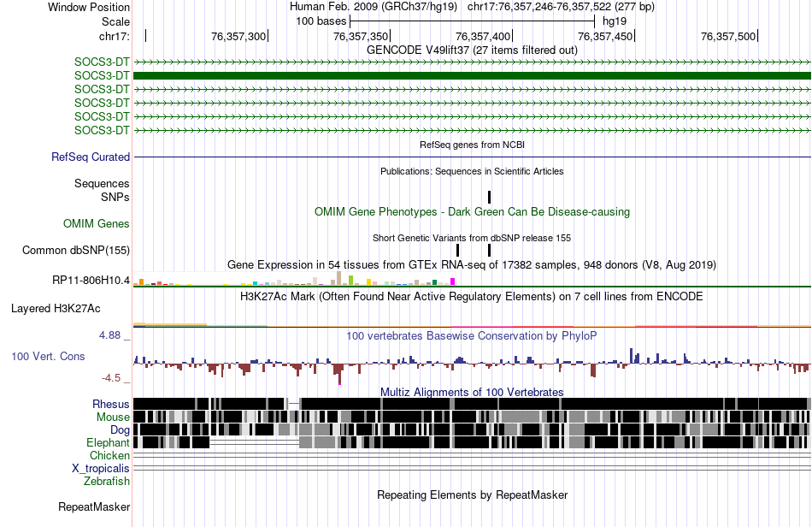This screenshot has width=812, height=527.
Task: Open Short Genetic Variants from dbSNP release 155
Action: click(472, 239)
